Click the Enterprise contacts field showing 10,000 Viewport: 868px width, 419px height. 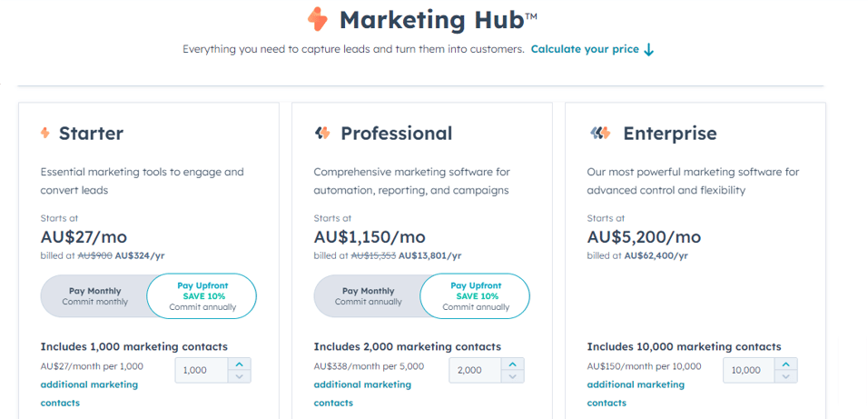tap(749, 370)
